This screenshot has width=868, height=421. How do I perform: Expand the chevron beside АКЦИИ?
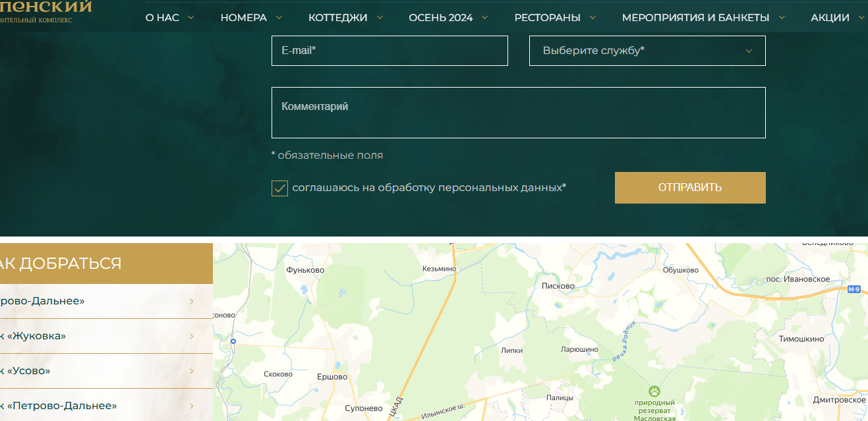861,18
